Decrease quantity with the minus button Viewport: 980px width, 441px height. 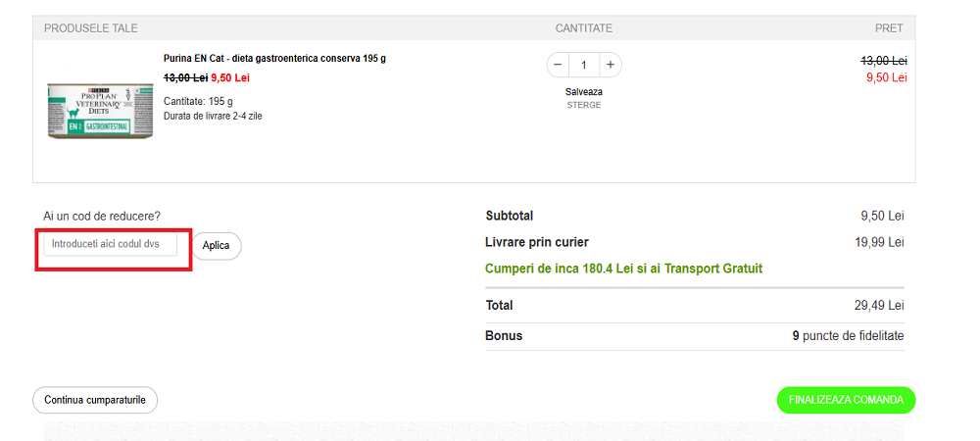tap(558, 65)
